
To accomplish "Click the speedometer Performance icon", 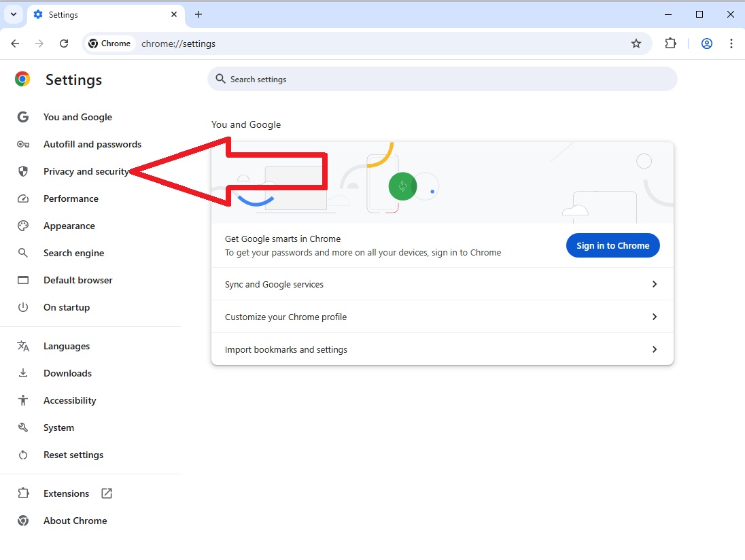I will click(x=23, y=198).
